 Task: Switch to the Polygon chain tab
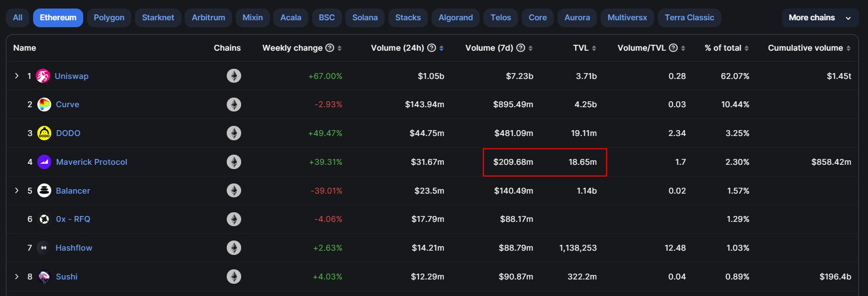coord(109,18)
